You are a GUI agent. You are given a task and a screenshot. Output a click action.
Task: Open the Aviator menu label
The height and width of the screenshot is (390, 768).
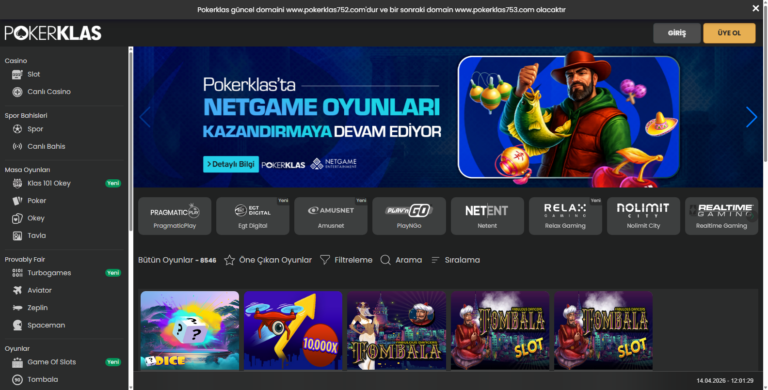pyautogui.click(x=40, y=291)
